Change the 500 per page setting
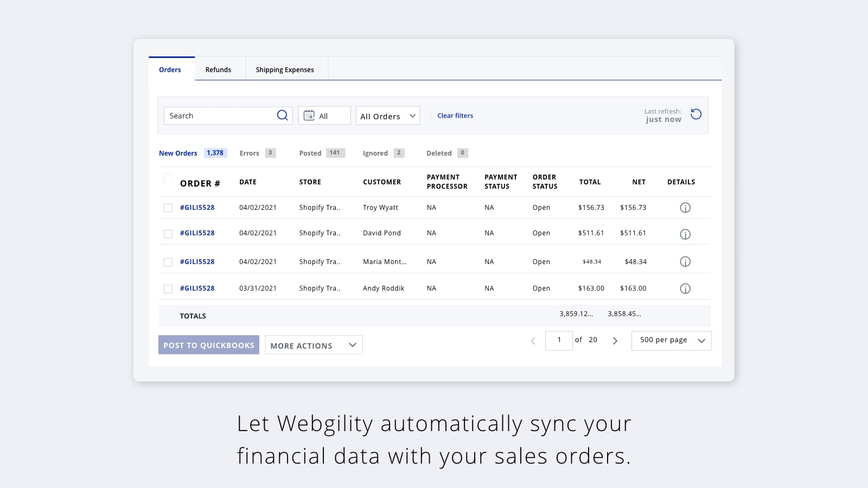Viewport: 868px width, 488px height. tap(671, 341)
